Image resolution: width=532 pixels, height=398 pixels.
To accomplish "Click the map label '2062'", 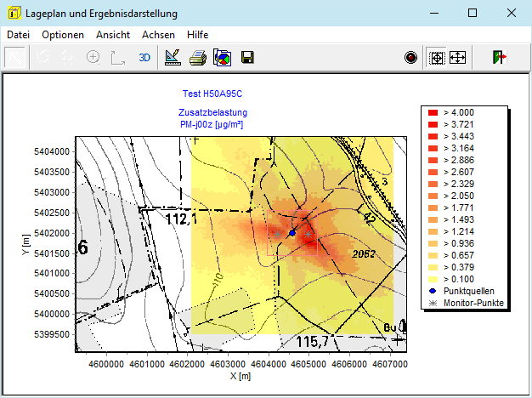I will pos(364,253).
